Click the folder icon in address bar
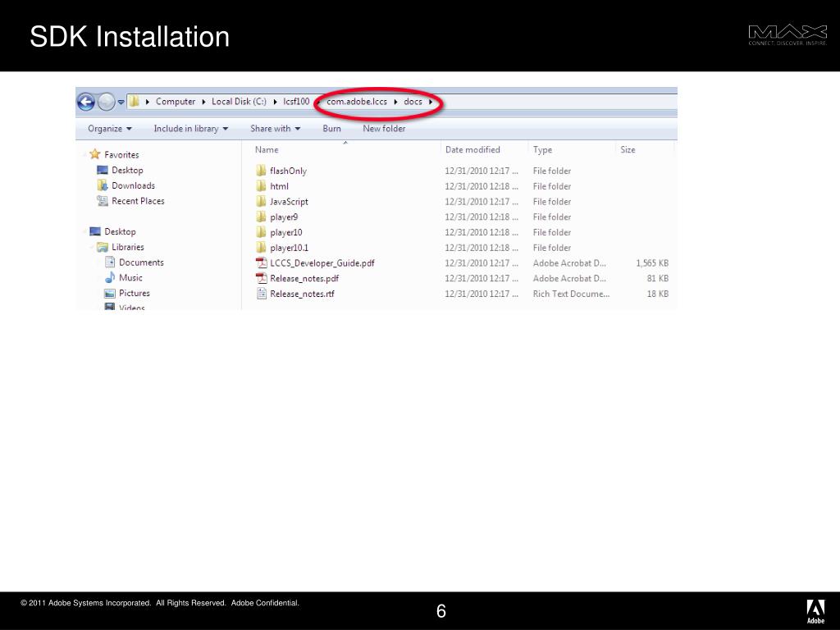This screenshot has width=840, height=630. coord(134,101)
